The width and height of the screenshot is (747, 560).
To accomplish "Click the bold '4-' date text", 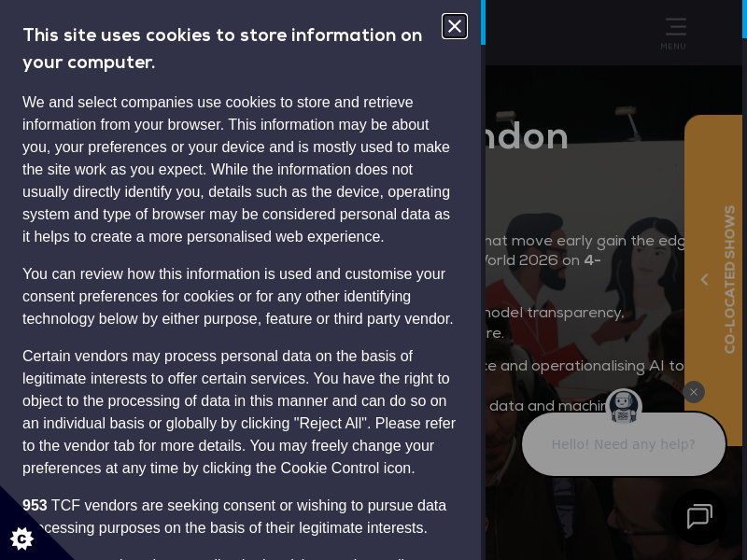I will (x=592, y=260).
